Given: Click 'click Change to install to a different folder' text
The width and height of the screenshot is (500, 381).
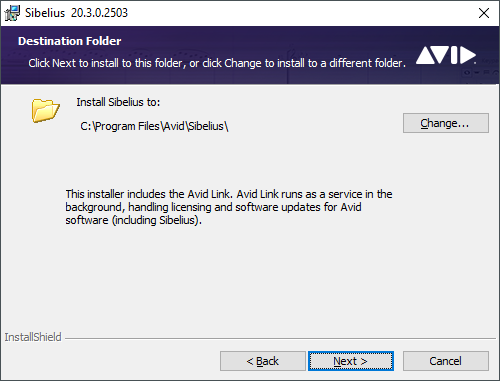Looking at the screenshot, I should point(304,63).
